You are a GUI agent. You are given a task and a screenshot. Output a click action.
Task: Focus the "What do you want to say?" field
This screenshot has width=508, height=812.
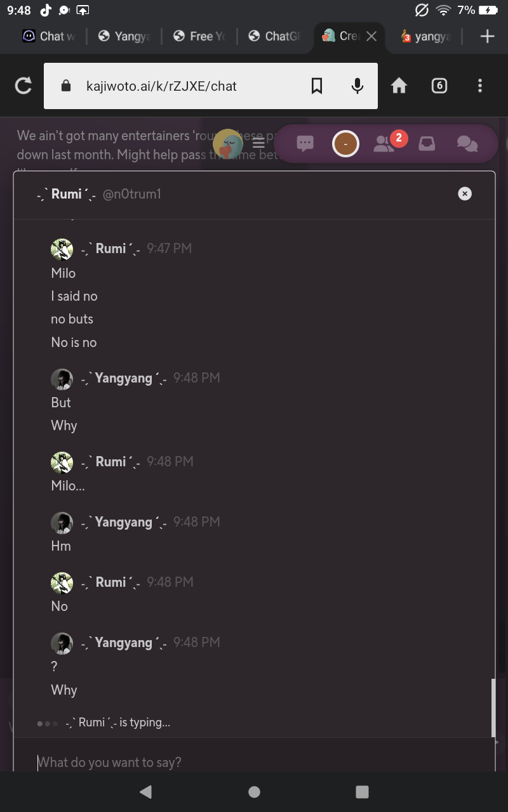click(x=254, y=762)
